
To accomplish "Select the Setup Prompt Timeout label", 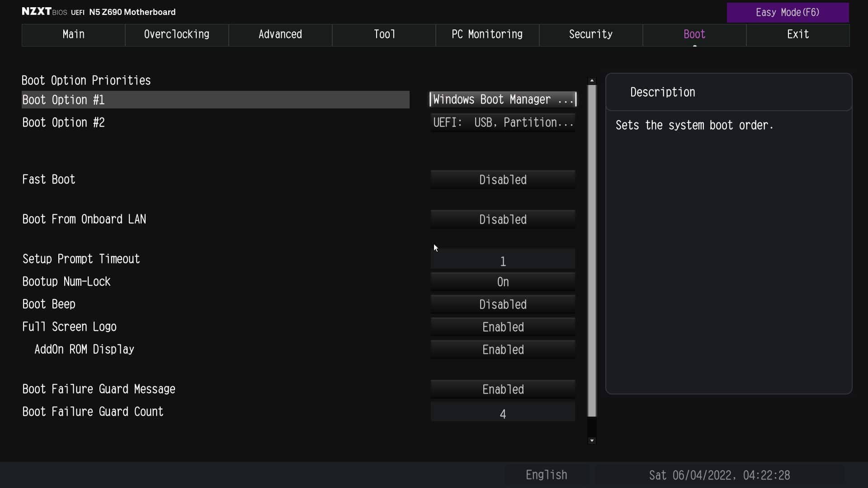I will click(x=81, y=259).
